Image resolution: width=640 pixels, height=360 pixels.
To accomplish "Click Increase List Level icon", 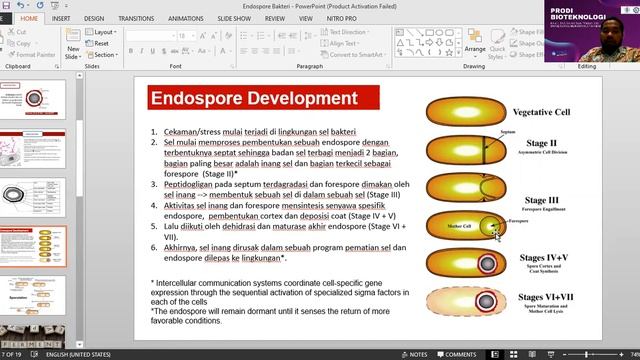I will tap(293, 36).
